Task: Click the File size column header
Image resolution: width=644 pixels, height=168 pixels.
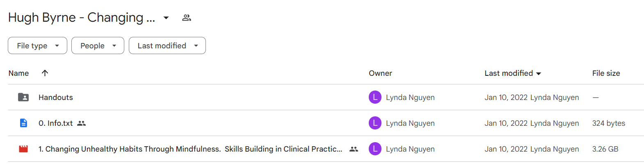Action: point(606,73)
